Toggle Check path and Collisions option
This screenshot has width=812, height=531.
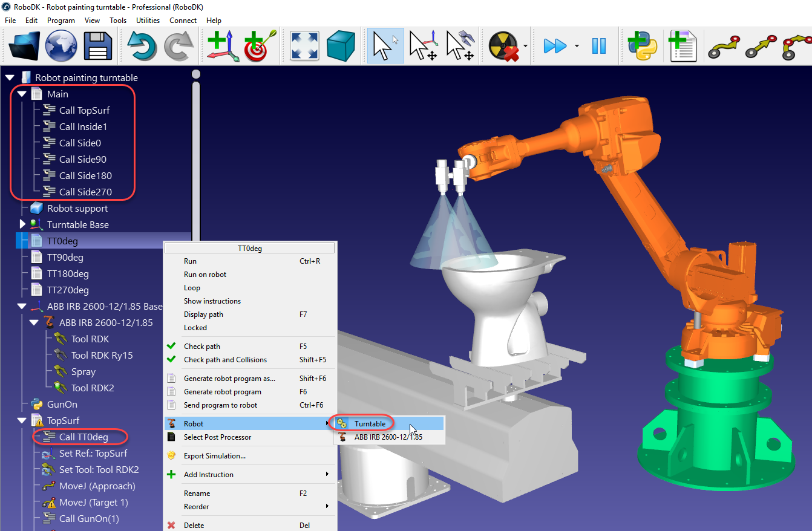coord(225,360)
